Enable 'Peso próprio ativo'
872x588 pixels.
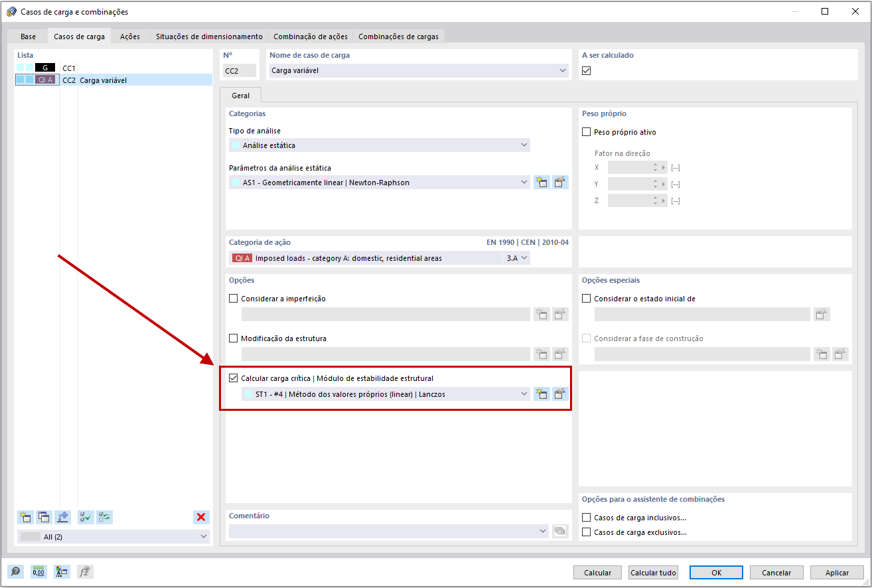587,131
